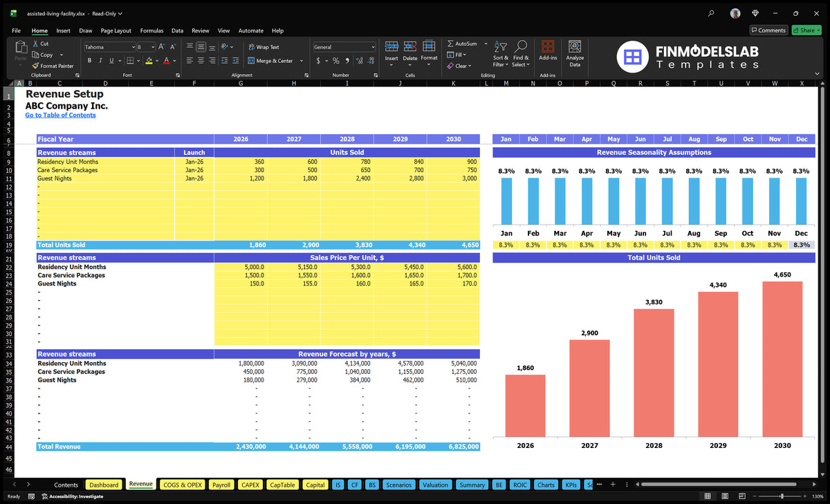Open the File menu
Viewport: 830px width, 504px height.
coord(16,30)
